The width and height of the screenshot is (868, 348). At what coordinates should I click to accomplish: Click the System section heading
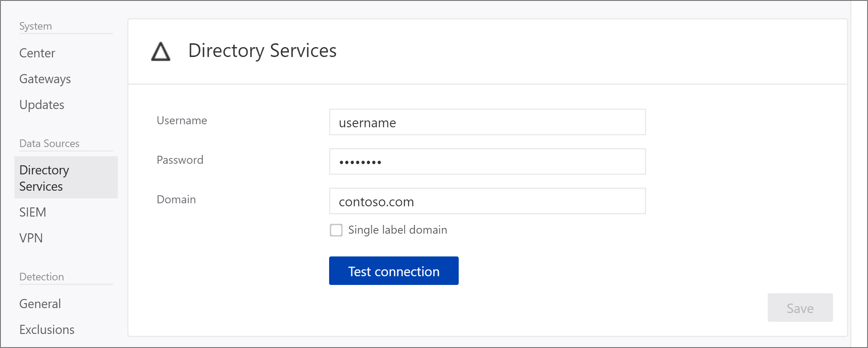coord(36,26)
